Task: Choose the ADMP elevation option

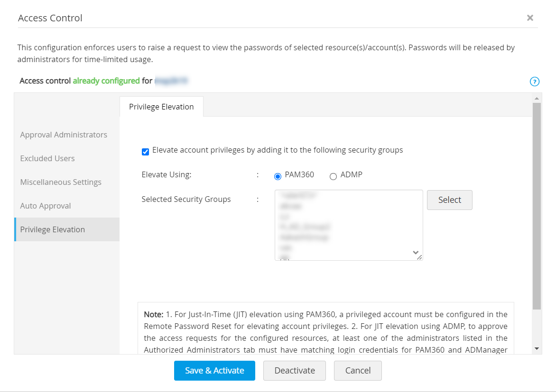Action: pos(333,176)
